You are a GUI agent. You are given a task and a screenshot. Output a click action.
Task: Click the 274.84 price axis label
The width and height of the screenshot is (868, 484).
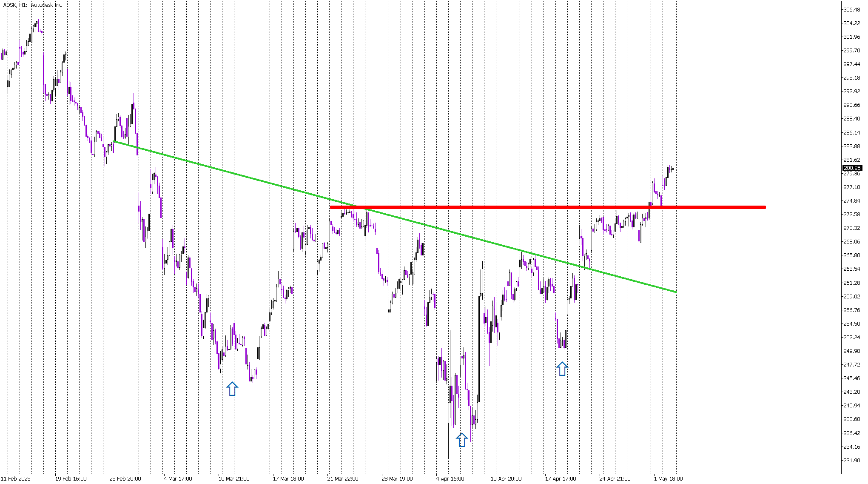pyautogui.click(x=852, y=201)
